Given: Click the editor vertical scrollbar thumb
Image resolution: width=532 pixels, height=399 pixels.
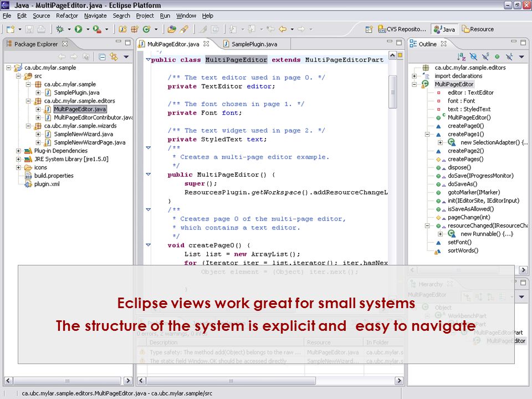Looking at the screenshot, I should 392,91.
